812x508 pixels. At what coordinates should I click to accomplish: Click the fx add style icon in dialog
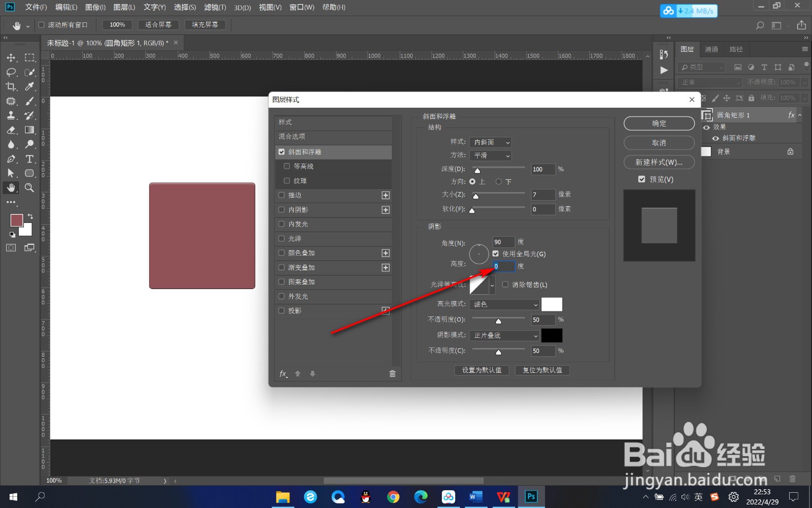(284, 373)
